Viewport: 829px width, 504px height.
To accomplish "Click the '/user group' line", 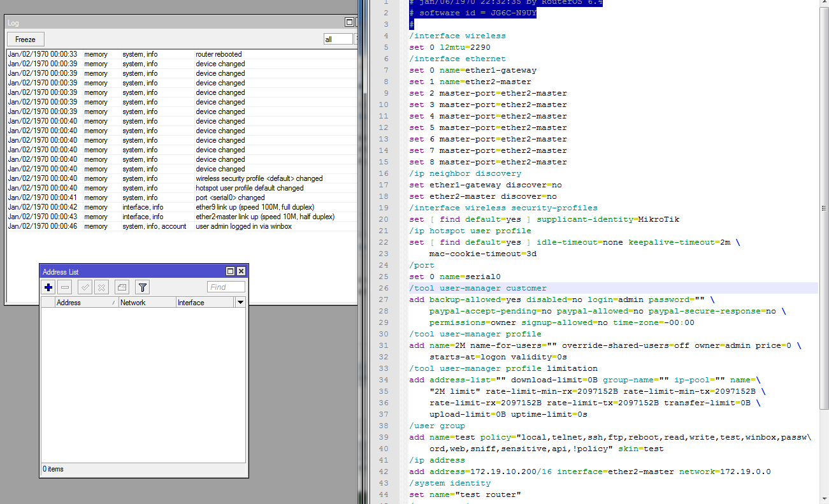I will coord(437,426).
